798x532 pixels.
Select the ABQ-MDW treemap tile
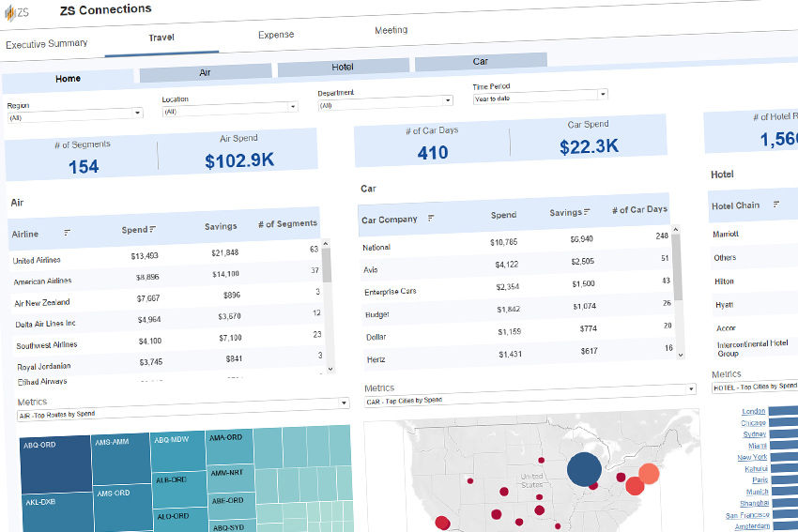click(178, 450)
